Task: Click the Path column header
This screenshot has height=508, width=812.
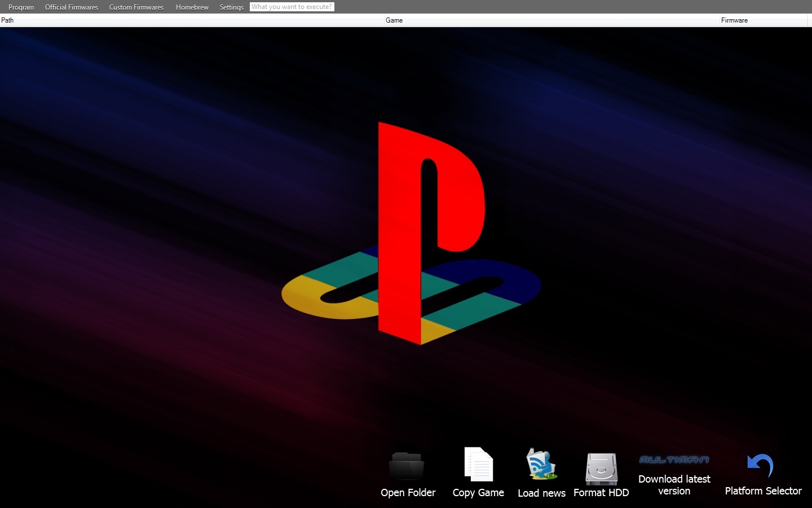Action: (x=192, y=20)
